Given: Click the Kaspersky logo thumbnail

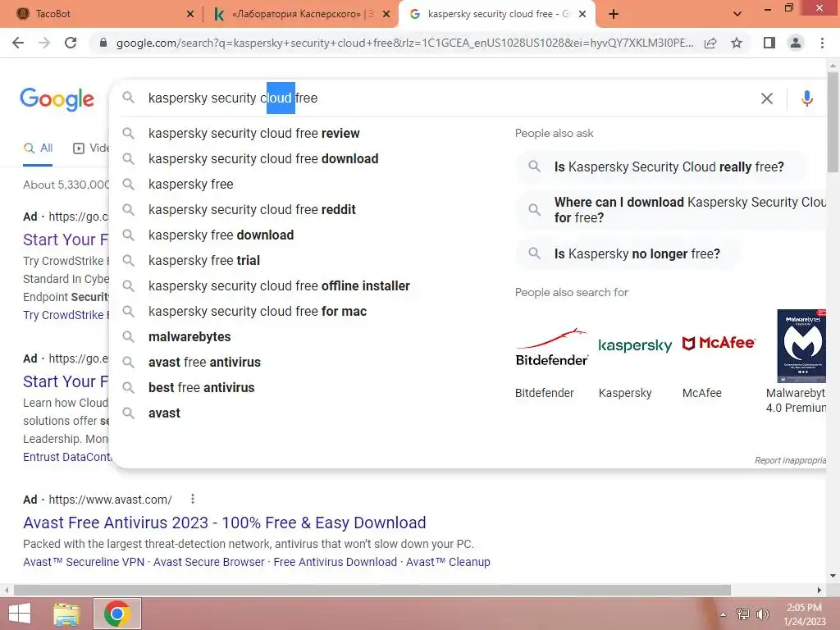Looking at the screenshot, I should 635,345.
